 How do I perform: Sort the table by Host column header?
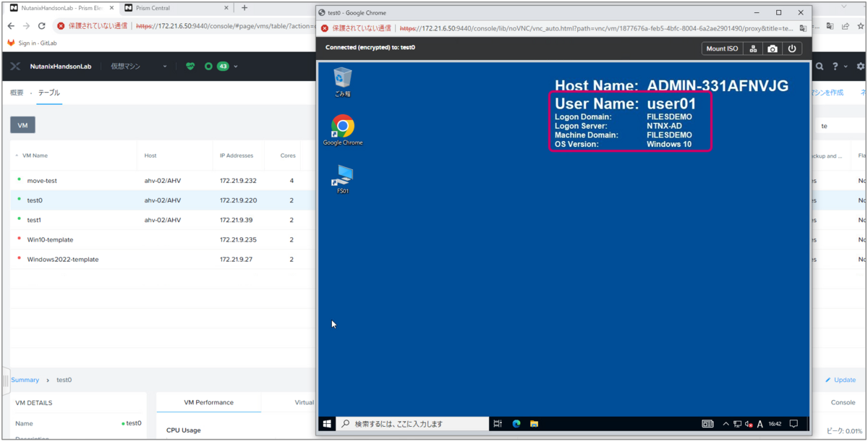(150, 156)
